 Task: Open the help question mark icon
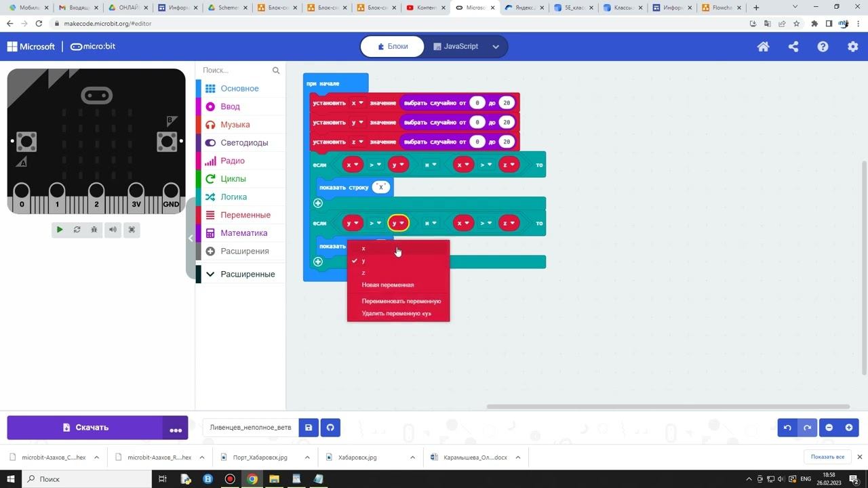[x=823, y=47]
